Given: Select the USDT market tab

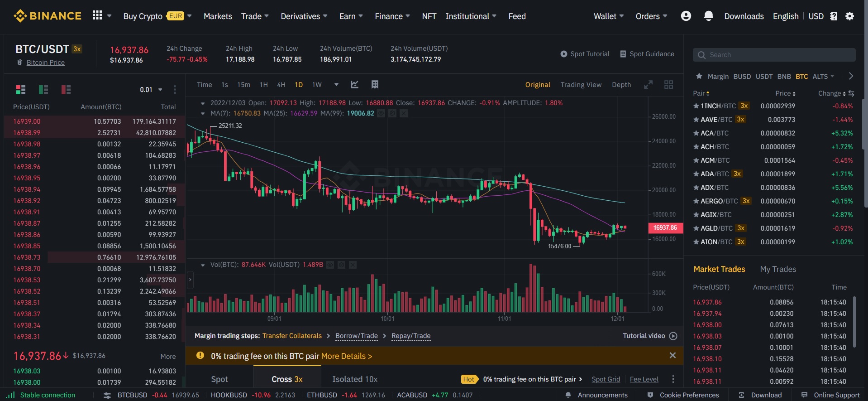Looking at the screenshot, I should coord(764,77).
